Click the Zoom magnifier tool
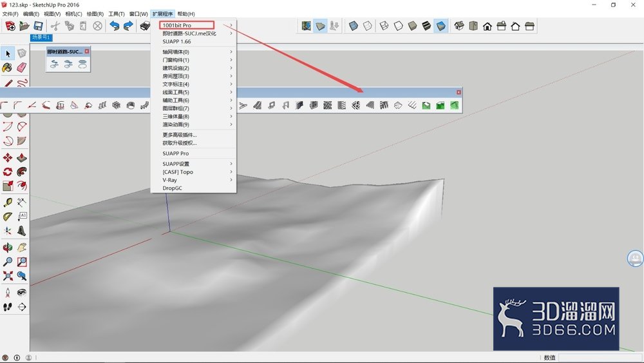Image resolution: width=644 pixels, height=363 pixels. (x=7, y=262)
